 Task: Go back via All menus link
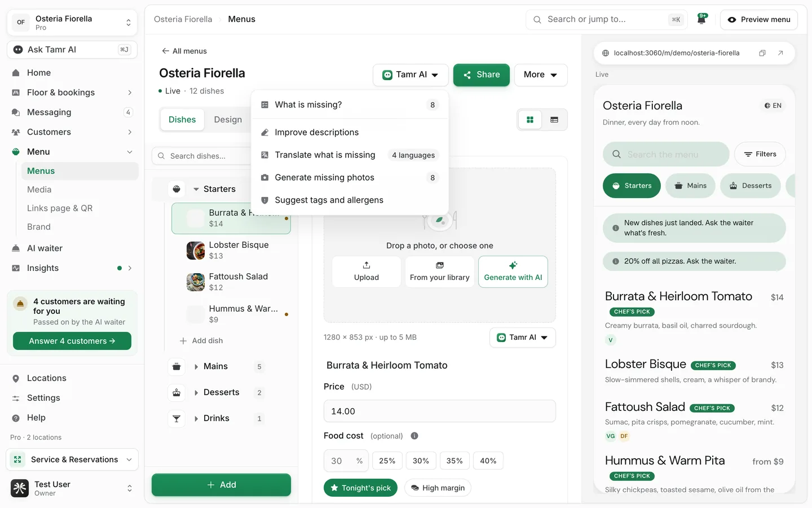(184, 51)
